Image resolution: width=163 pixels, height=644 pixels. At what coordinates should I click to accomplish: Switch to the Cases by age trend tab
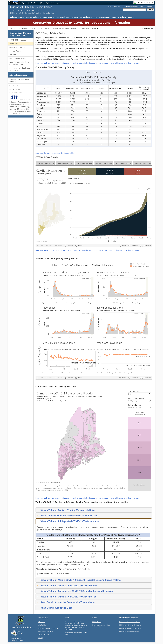point(84,163)
